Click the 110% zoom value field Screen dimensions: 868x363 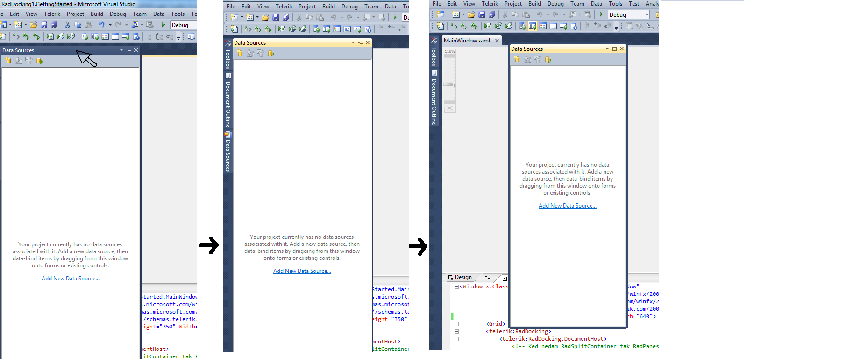tap(449, 51)
